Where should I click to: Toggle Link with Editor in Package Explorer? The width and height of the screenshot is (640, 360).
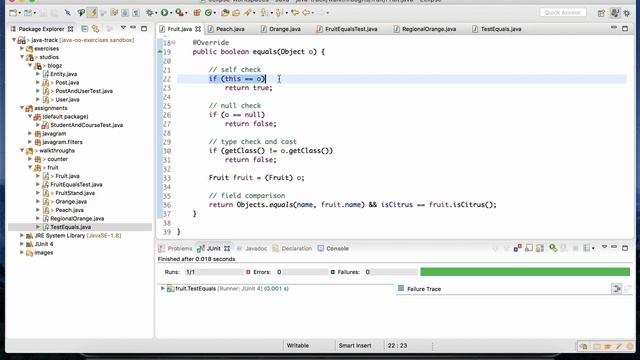[96, 29]
